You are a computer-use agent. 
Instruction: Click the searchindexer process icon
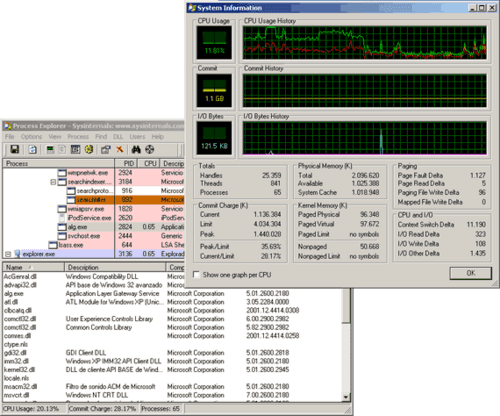point(62,182)
